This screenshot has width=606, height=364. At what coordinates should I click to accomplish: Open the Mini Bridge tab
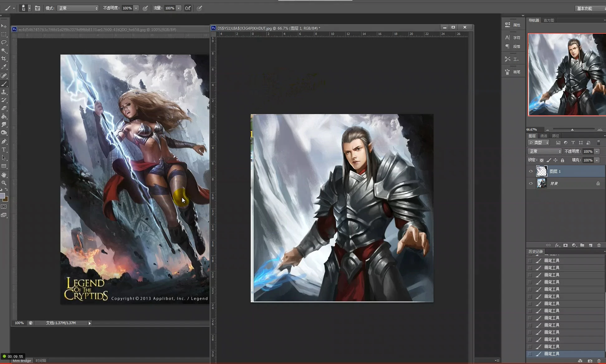click(x=22, y=361)
